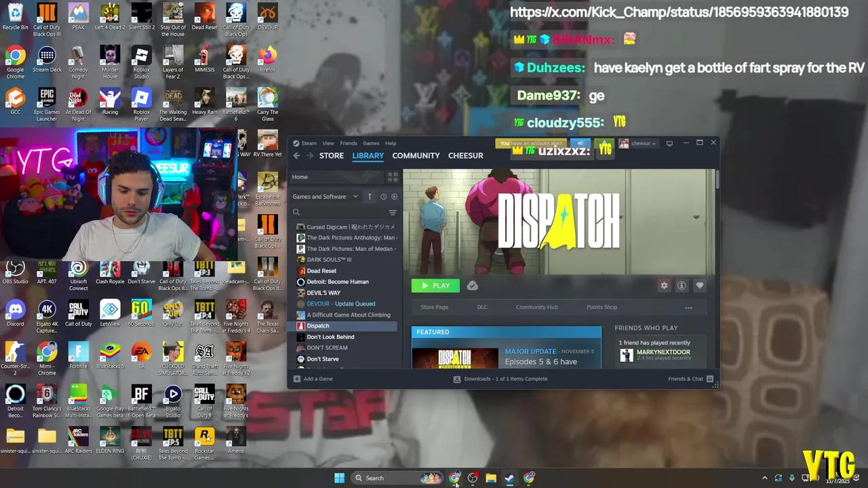Image resolution: width=868 pixels, height=488 pixels.
Task: Open the Help menu in Steam
Action: [391, 143]
